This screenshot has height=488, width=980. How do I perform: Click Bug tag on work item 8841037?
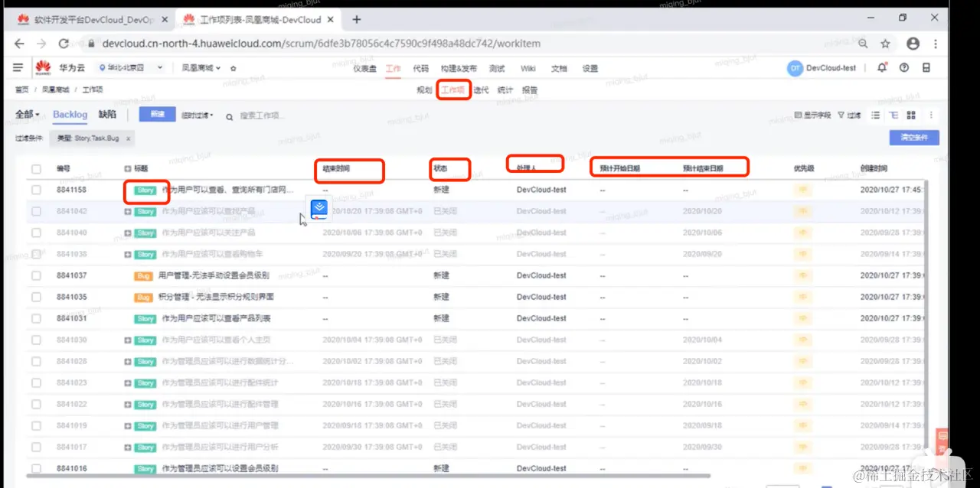[x=143, y=275]
